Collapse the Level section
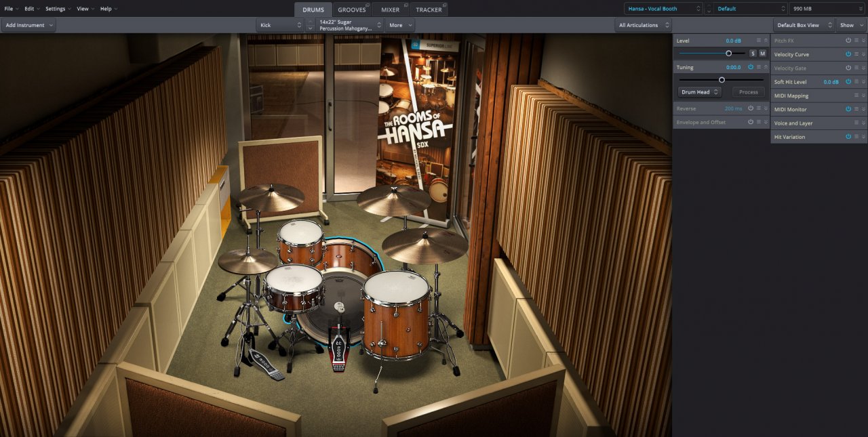Screen dimensions: 868x437 (x=766, y=41)
